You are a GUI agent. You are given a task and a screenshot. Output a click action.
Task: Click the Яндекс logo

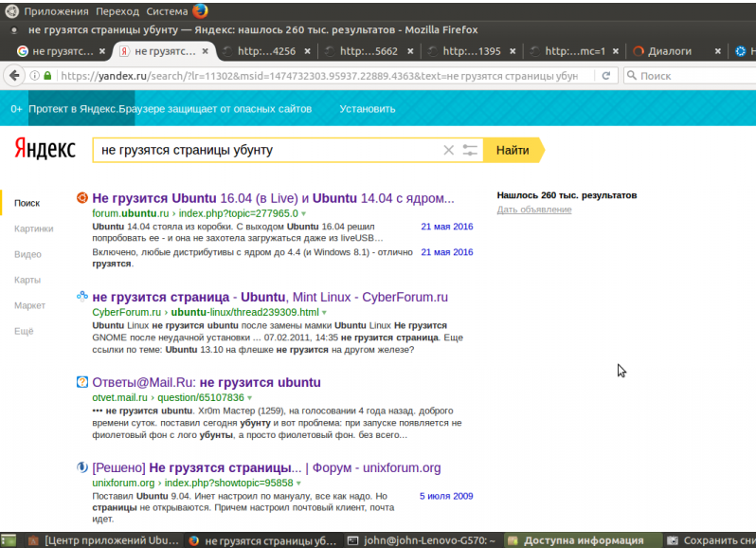point(45,149)
